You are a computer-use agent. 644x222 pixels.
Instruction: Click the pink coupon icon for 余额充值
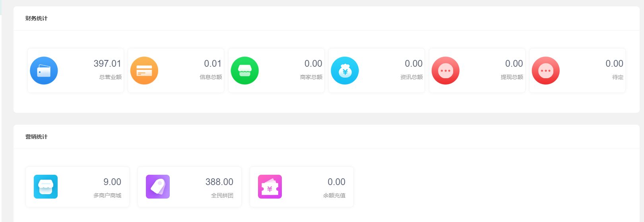pyautogui.click(x=270, y=187)
